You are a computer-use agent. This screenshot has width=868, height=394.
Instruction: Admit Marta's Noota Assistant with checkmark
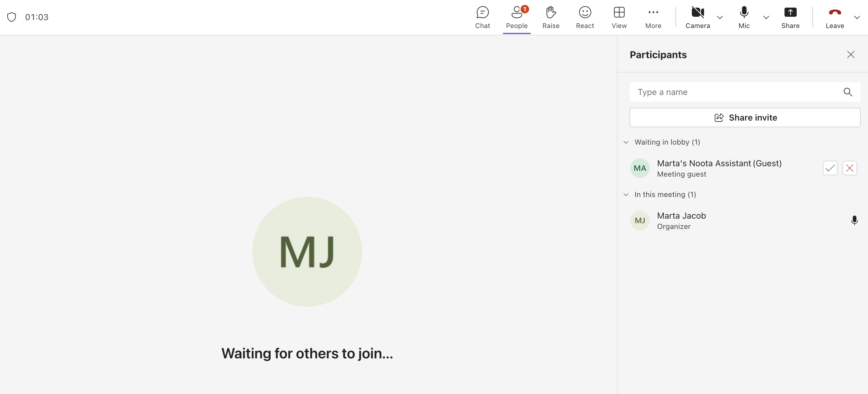pos(830,168)
